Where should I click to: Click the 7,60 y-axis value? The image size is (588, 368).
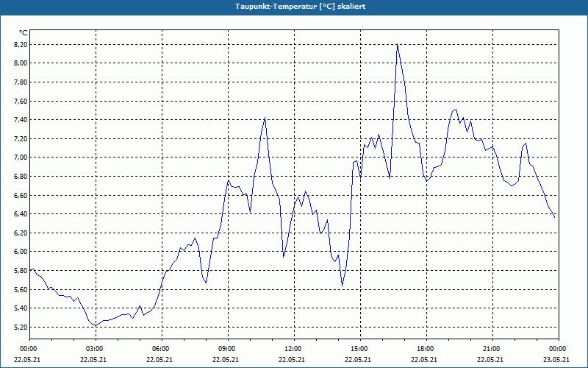point(21,101)
